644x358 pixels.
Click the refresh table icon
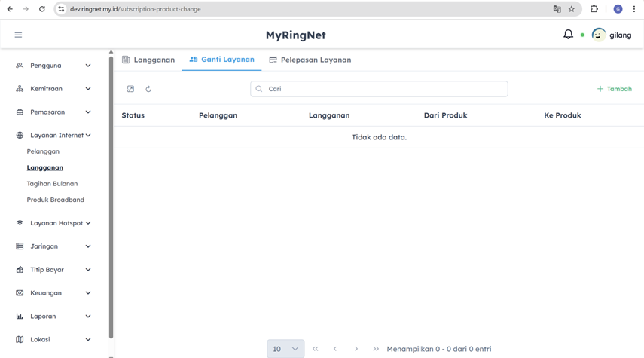click(148, 89)
